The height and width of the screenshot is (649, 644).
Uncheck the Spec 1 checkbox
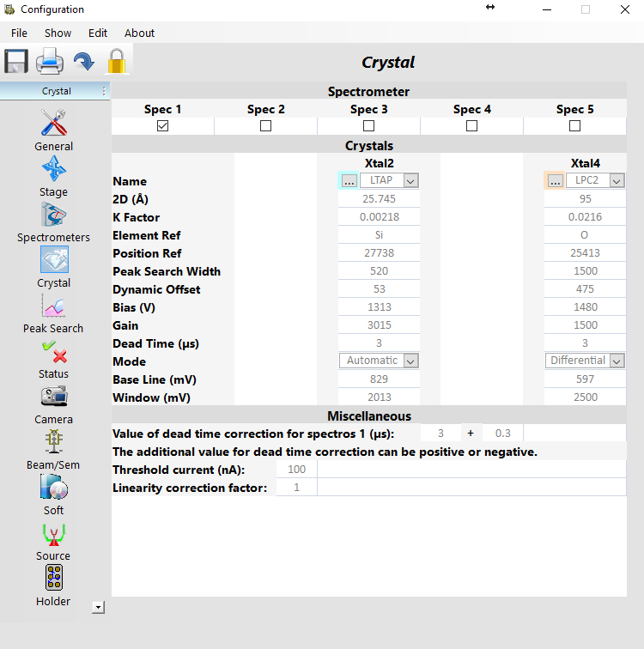coord(163,126)
